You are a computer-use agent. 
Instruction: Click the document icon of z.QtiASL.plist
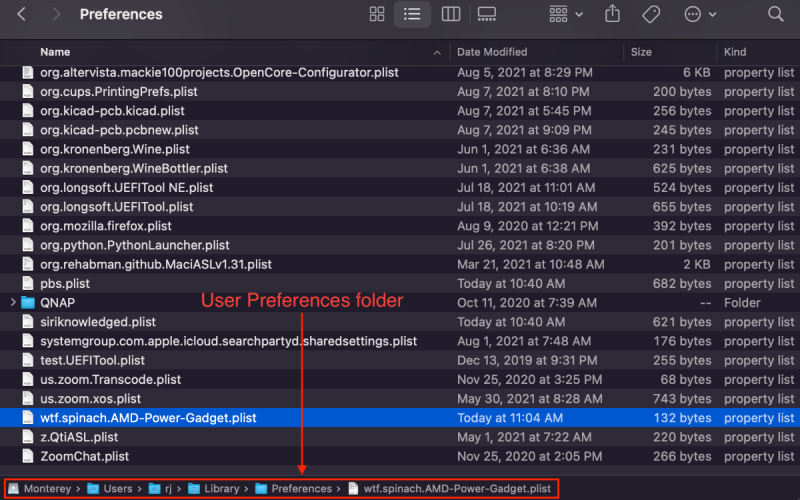28,437
